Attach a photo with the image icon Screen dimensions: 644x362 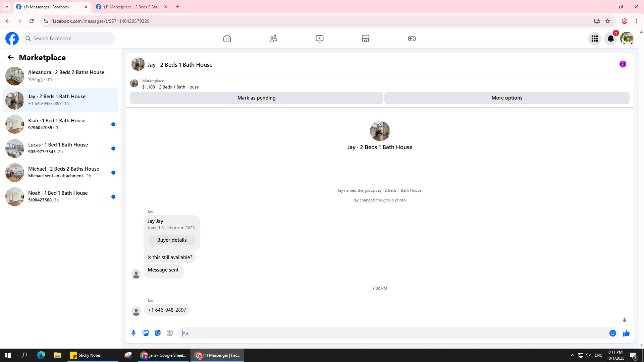(146, 333)
